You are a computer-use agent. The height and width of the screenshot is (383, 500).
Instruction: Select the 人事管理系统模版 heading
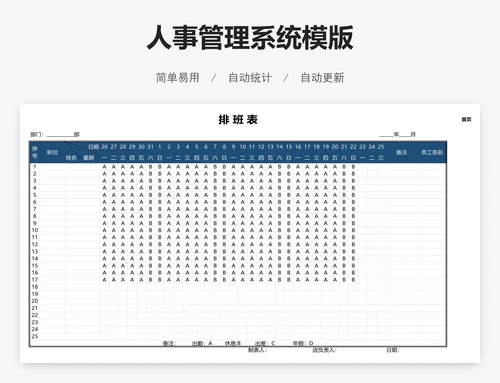[x=250, y=37]
